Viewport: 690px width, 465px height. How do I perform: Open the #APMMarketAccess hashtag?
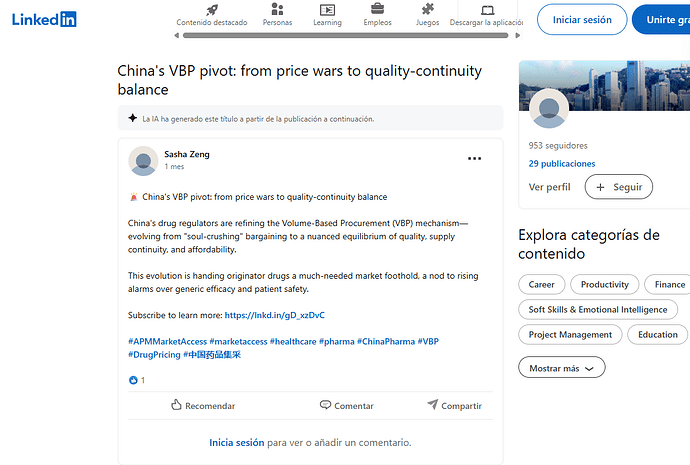click(x=167, y=341)
